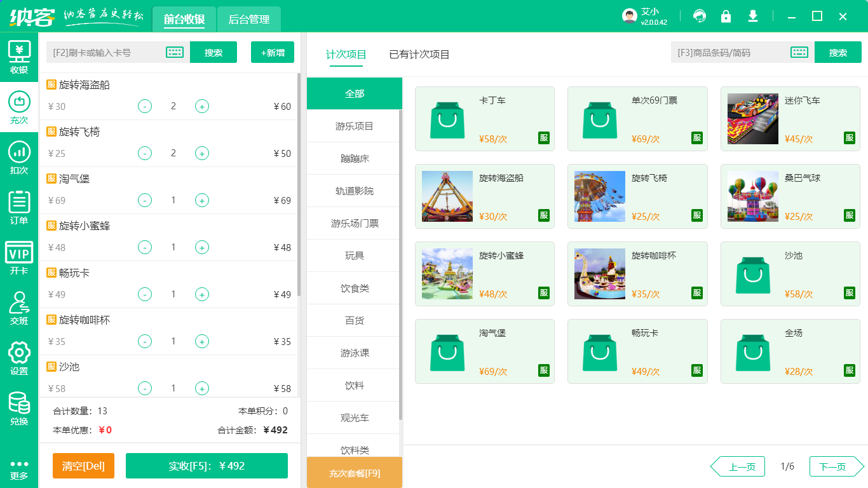The image size is (868, 488).
Task: Switch to the 后台管理 tab
Action: (x=248, y=20)
